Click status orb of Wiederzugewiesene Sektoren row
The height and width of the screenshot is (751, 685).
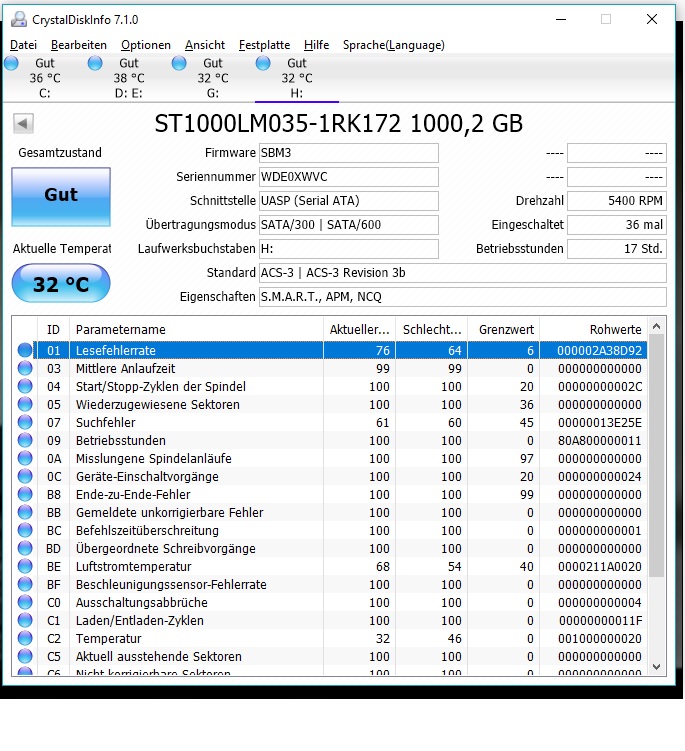click(25, 404)
